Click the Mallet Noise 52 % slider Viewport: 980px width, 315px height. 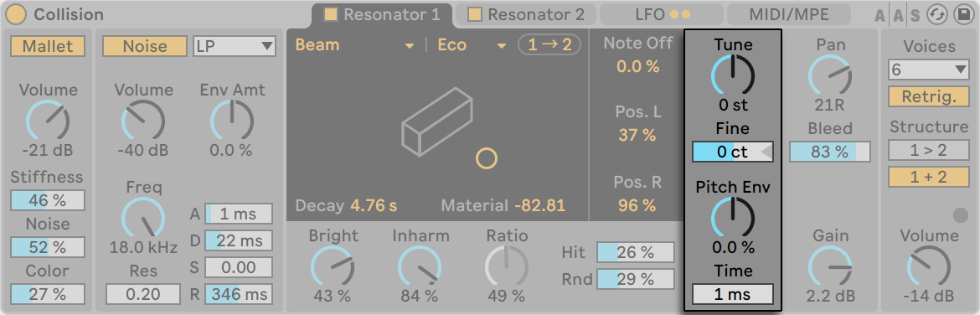48,247
